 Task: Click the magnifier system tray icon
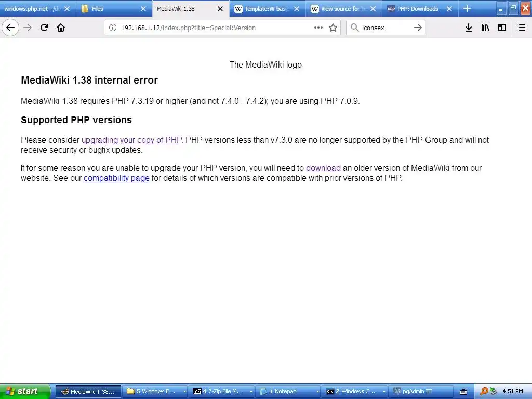click(484, 391)
